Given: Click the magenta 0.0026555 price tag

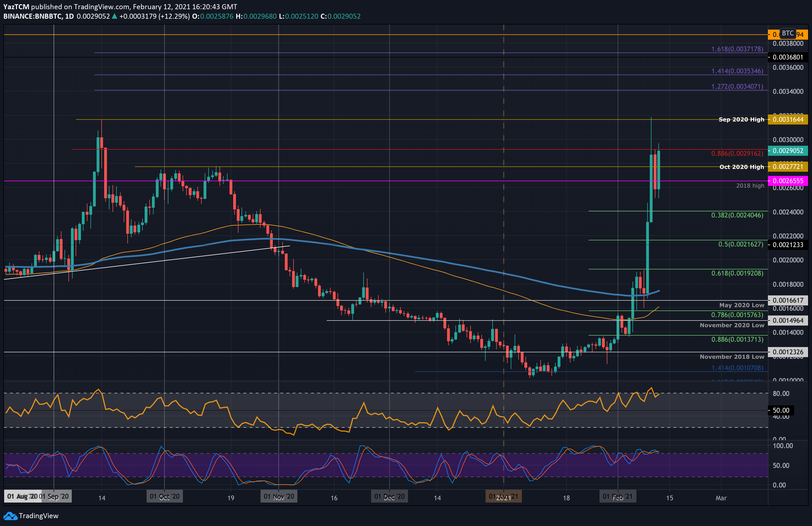Looking at the screenshot, I should coord(787,181).
